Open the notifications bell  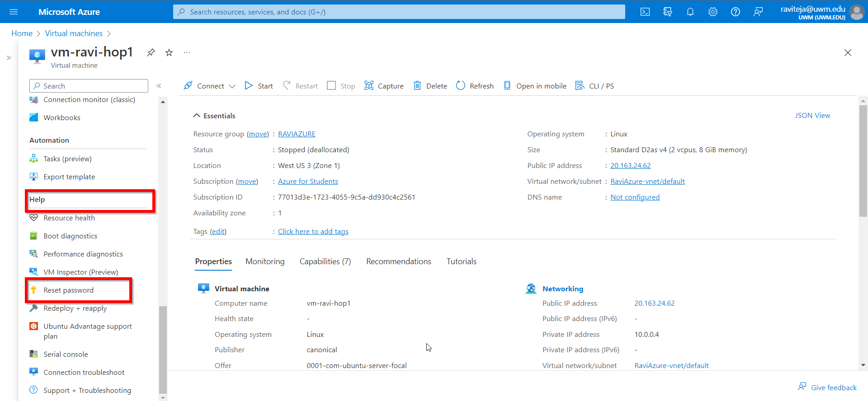coord(690,12)
